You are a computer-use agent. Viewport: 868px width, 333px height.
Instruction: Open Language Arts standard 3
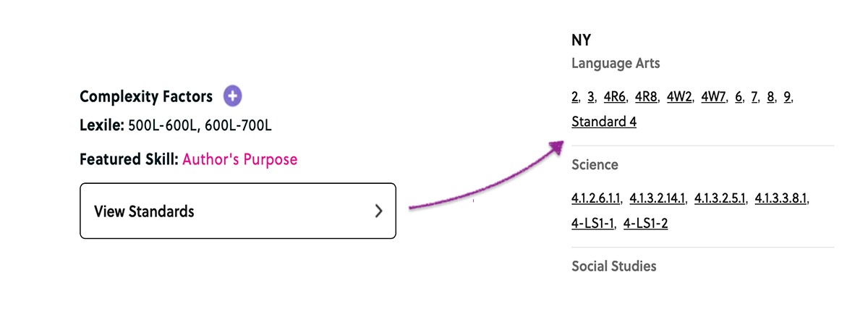(x=591, y=97)
